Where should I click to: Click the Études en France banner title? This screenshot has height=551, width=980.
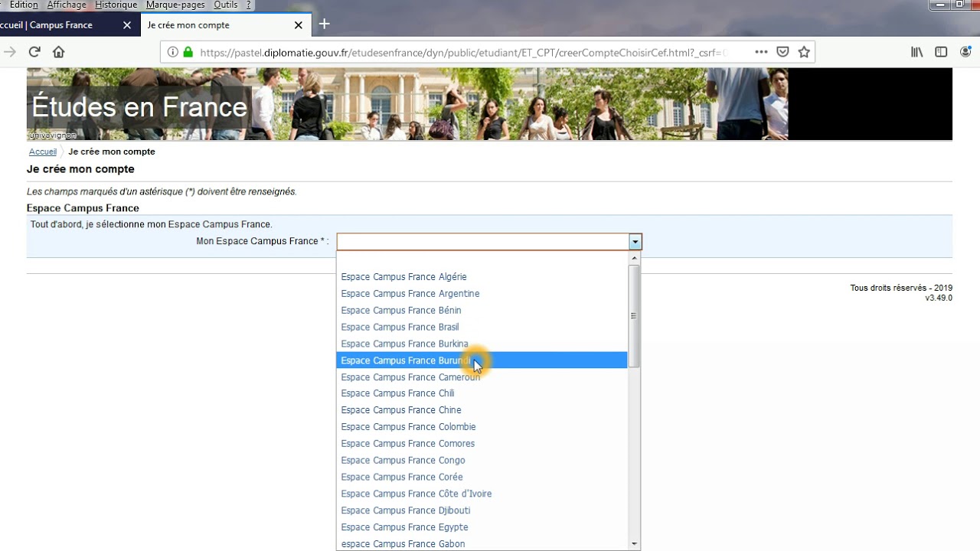pos(139,107)
